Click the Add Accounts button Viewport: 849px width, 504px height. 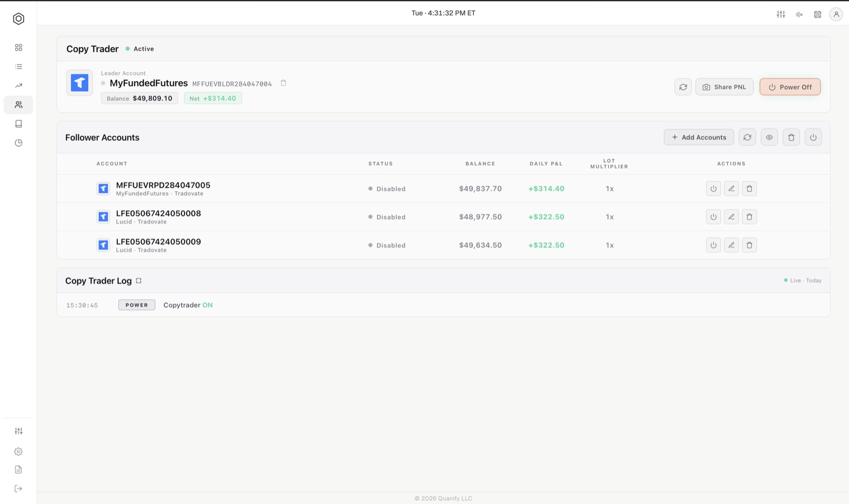(x=699, y=137)
